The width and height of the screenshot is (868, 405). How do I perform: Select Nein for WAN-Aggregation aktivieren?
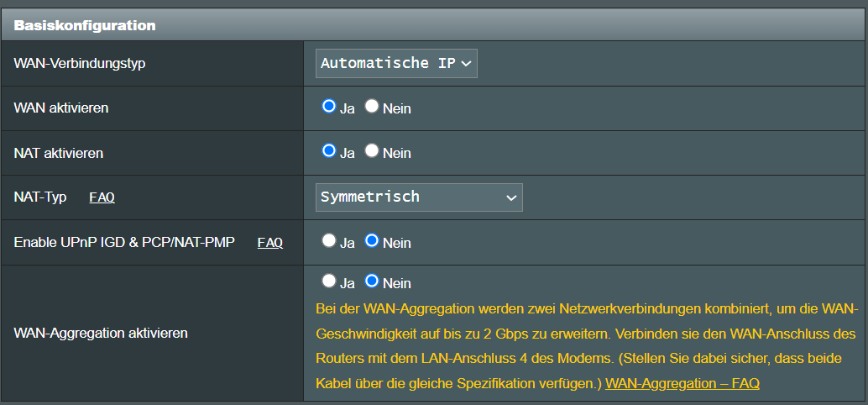pos(371,281)
